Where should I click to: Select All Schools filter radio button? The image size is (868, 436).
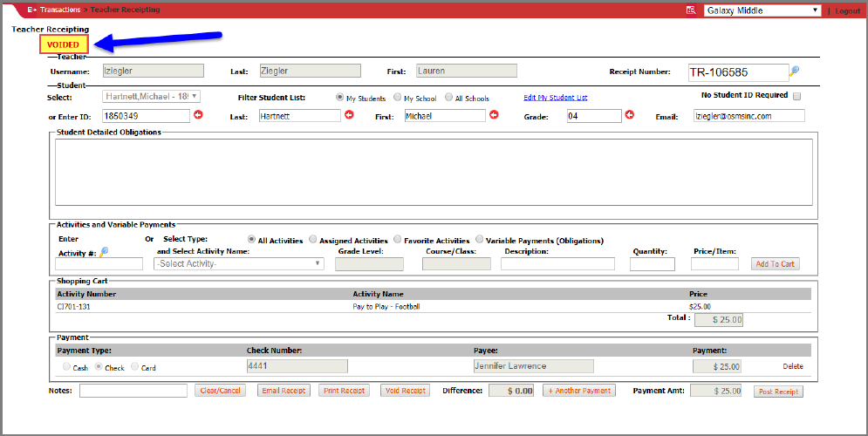point(448,98)
